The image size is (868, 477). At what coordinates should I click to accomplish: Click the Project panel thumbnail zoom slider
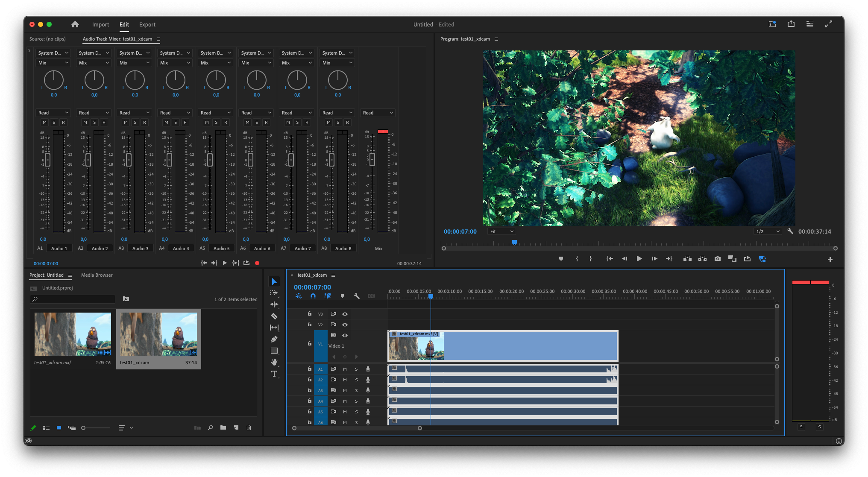[x=96, y=427]
